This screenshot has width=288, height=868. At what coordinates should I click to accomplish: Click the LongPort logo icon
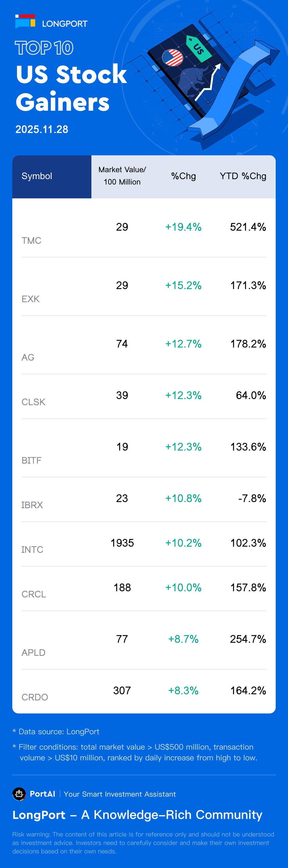(x=25, y=22)
